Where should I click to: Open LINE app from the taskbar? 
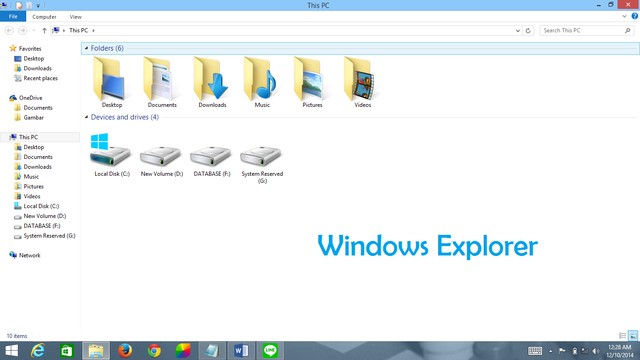(270, 351)
